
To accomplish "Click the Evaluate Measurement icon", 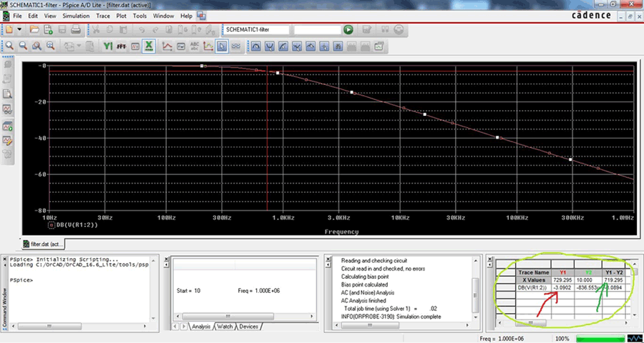I will 181,46.
